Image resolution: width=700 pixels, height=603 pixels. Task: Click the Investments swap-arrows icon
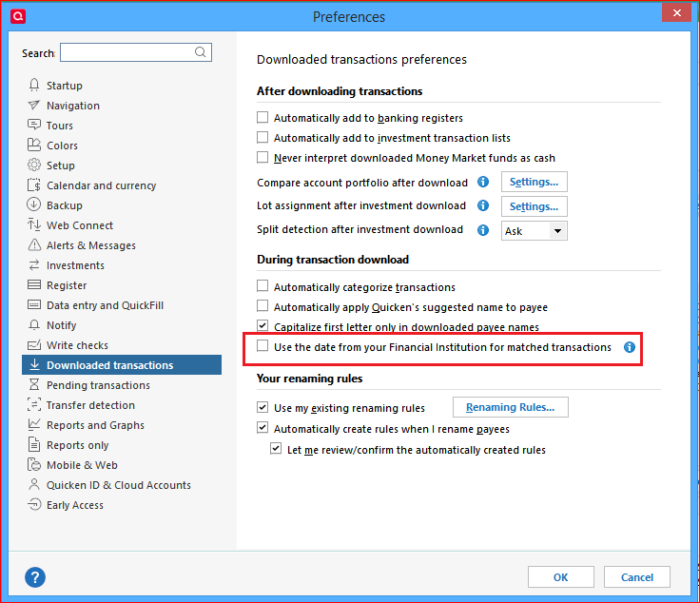(x=34, y=265)
